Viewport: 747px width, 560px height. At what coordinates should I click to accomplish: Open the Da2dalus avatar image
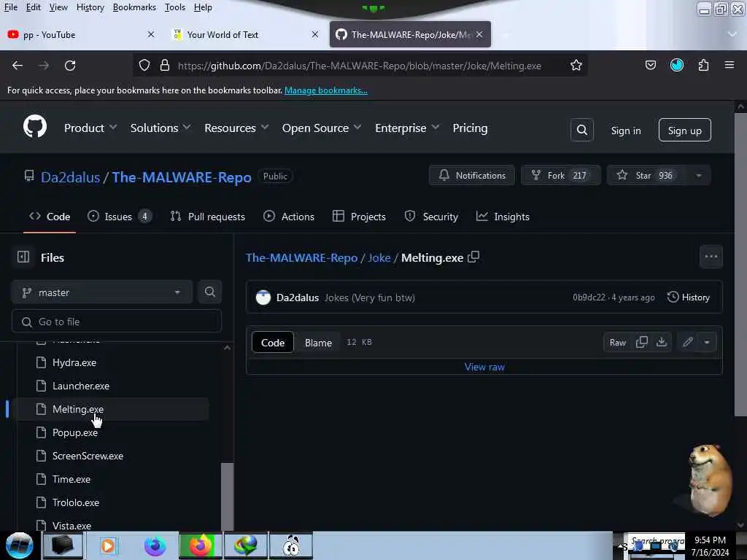click(x=263, y=297)
